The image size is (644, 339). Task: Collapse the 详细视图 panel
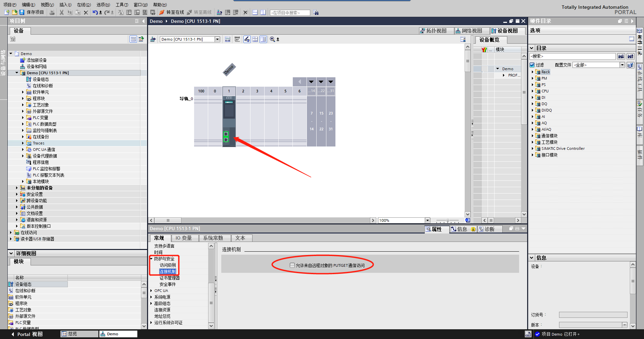(x=11, y=253)
